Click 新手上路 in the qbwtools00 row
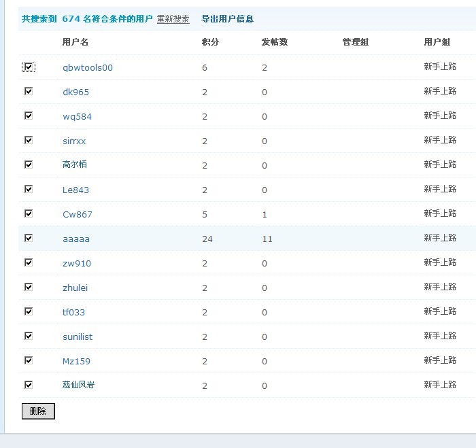This screenshot has width=476, height=448. click(440, 67)
